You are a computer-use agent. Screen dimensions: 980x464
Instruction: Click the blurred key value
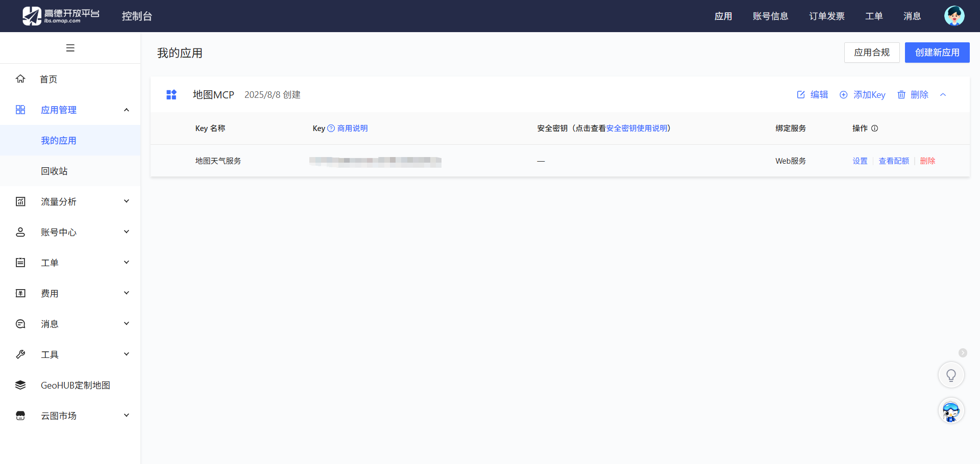(375, 162)
